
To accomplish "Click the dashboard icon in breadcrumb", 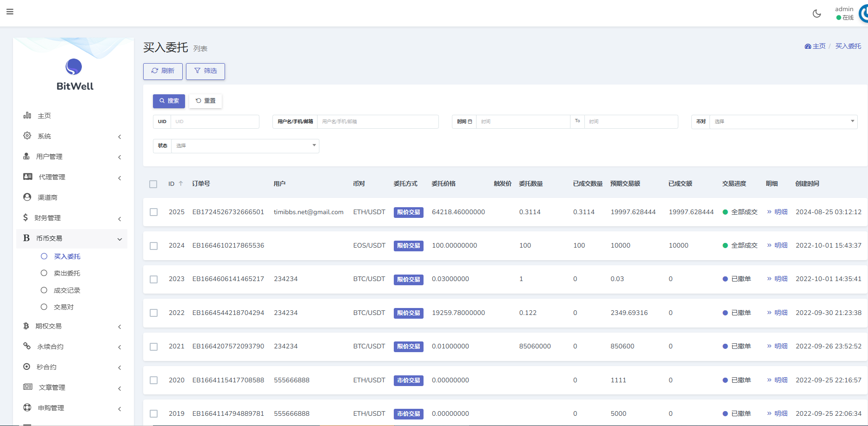I will 808,46.
